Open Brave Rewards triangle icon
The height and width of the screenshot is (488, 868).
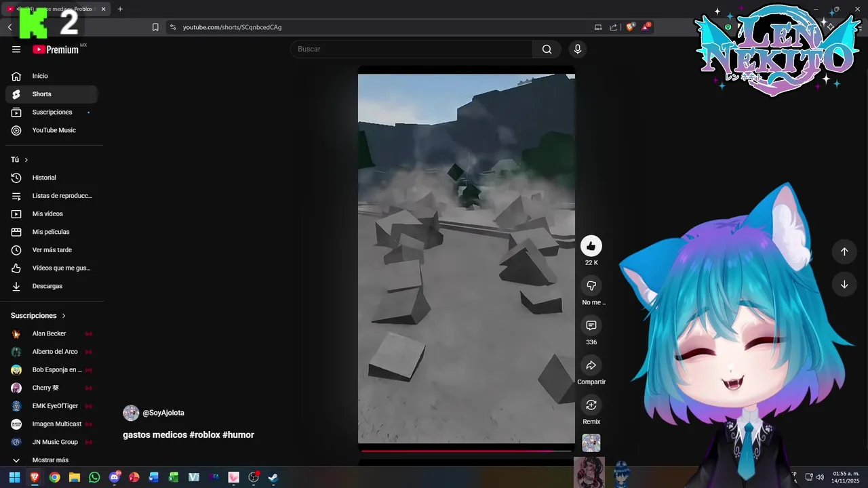click(646, 27)
